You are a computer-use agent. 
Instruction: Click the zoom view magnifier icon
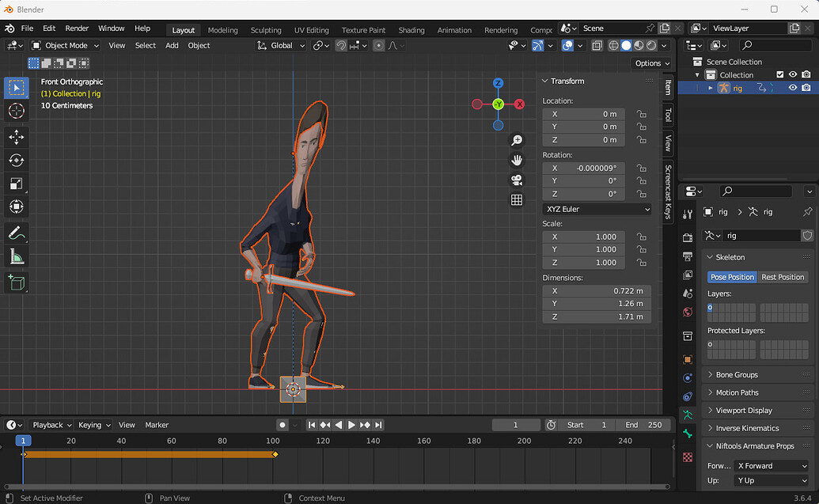[x=517, y=140]
